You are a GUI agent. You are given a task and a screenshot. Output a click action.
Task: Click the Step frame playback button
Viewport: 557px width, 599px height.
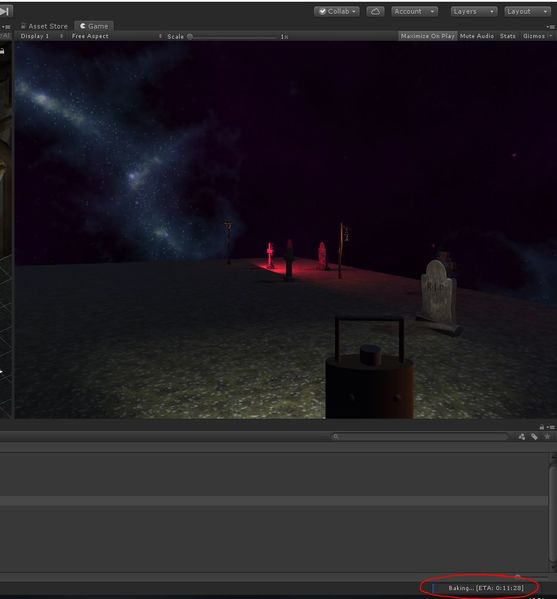point(5,11)
